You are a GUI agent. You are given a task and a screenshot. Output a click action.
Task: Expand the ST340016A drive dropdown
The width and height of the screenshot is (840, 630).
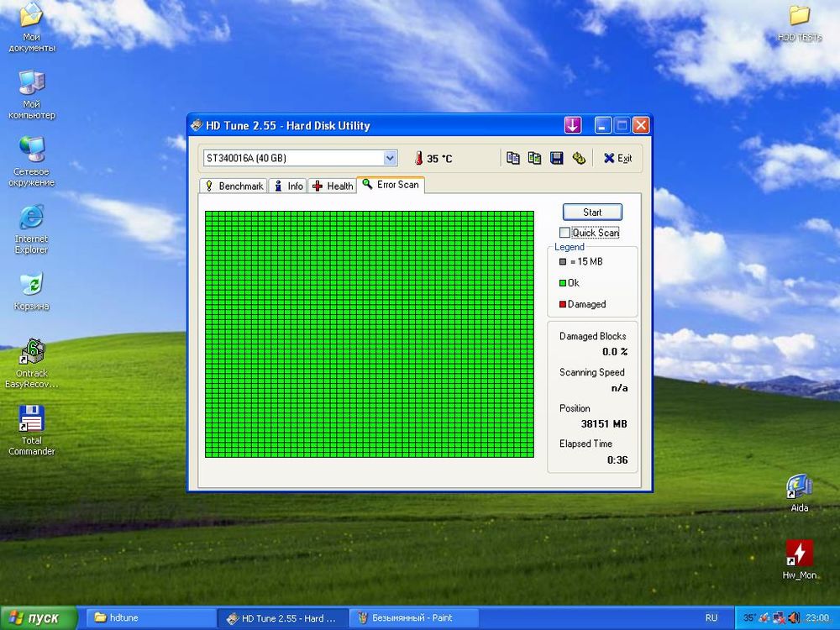(390, 158)
